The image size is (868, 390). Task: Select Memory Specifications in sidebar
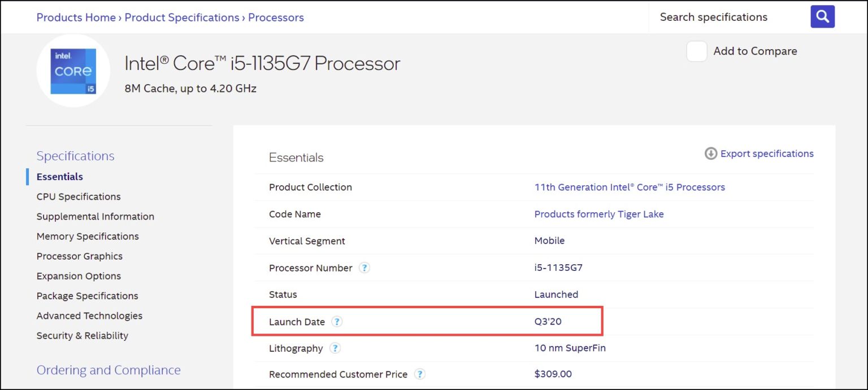coord(88,236)
